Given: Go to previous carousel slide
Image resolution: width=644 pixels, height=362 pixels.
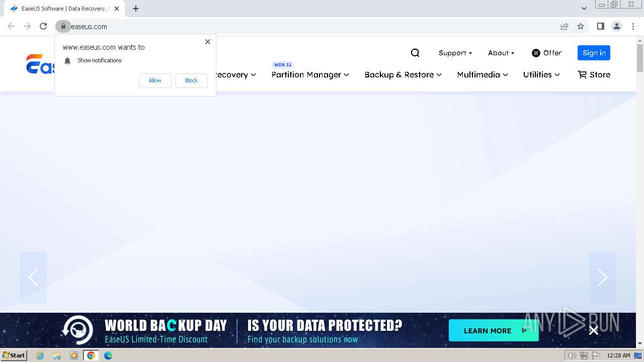Looking at the screenshot, I should (x=33, y=278).
